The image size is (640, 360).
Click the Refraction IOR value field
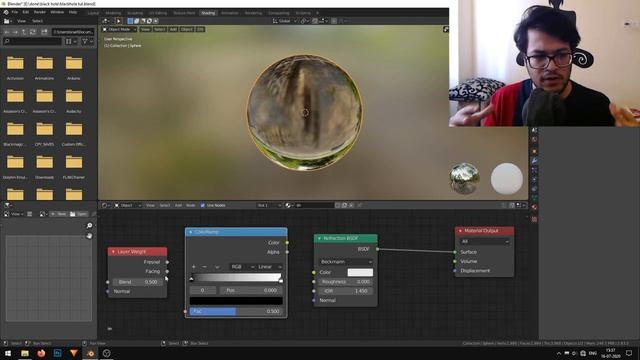346,291
